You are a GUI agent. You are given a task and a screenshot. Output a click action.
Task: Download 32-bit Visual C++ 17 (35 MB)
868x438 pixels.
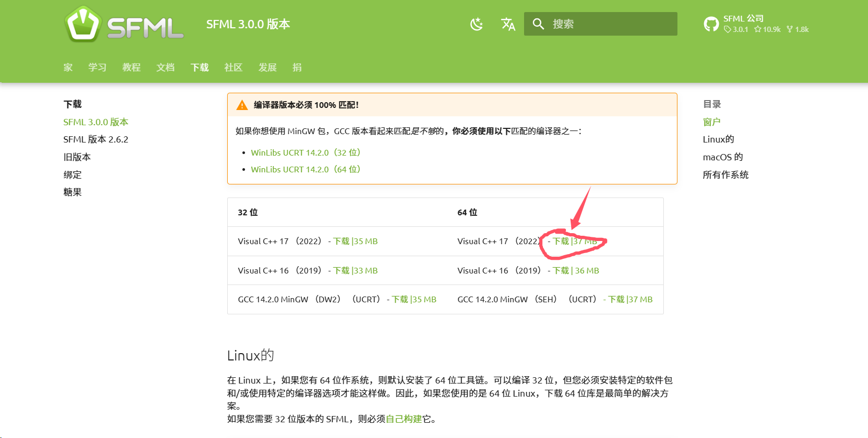[x=355, y=242]
